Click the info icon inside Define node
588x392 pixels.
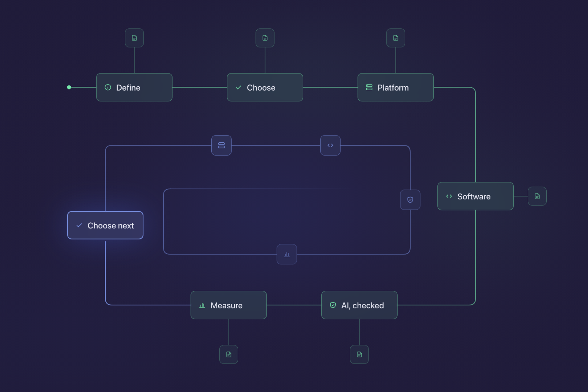pyautogui.click(x=108, y=87)
